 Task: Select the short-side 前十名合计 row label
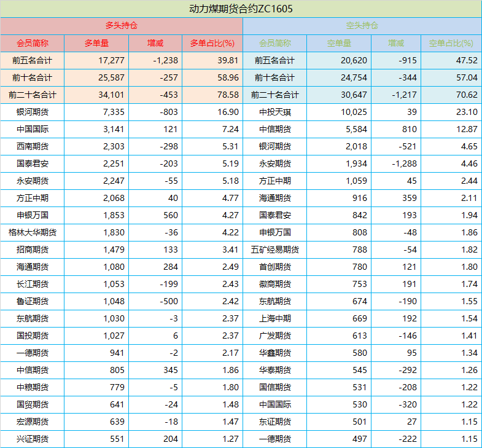275,77
